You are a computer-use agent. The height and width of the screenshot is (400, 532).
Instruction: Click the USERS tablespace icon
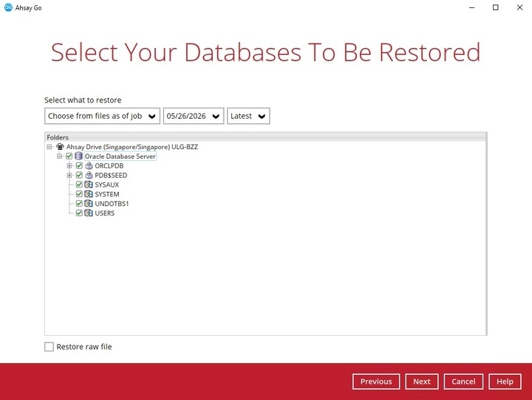89,213
